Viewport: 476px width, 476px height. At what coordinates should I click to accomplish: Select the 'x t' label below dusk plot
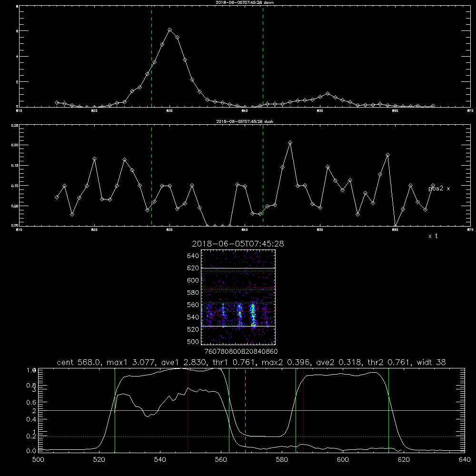click(x=433, y=236)
